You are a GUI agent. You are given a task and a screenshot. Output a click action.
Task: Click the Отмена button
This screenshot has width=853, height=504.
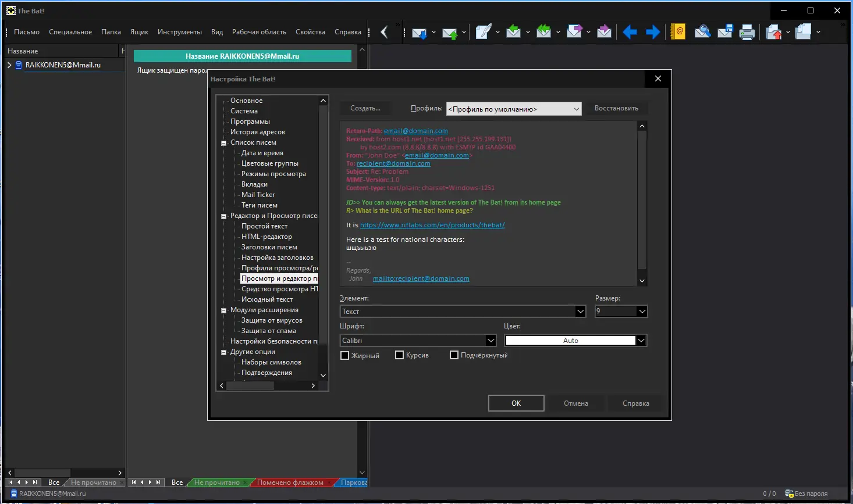click(x=576, y=403)
